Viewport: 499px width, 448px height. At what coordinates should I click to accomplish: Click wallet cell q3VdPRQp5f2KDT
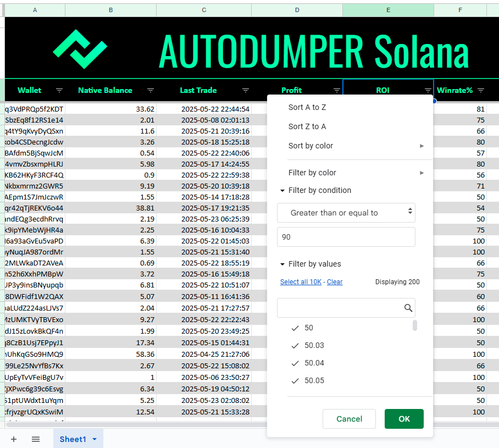(34, 109)
